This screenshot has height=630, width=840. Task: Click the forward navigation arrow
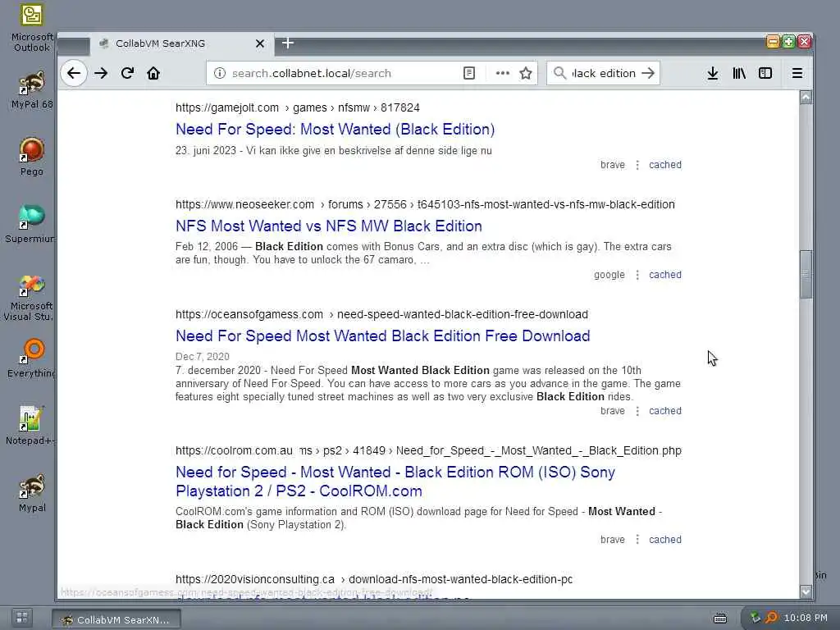[101, 73]
